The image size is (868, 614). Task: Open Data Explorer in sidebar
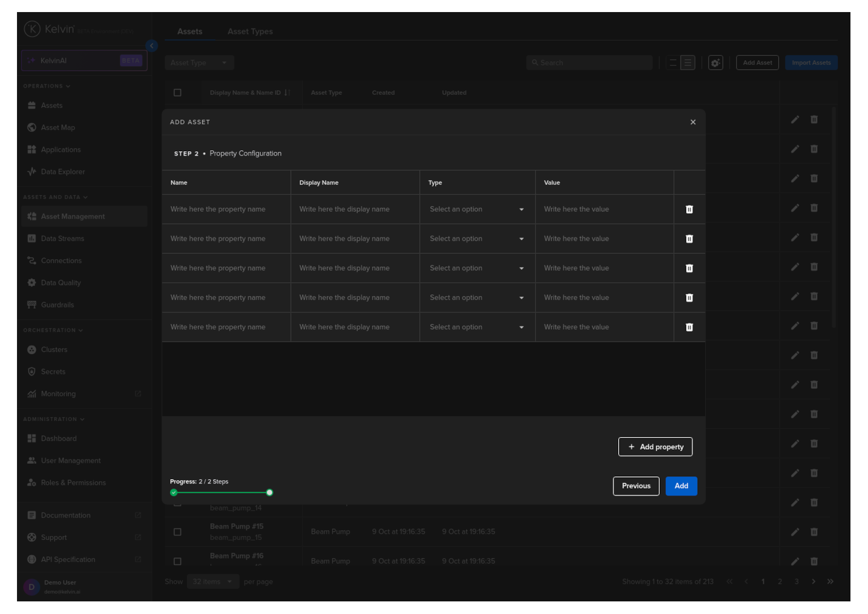click(62, 172)
